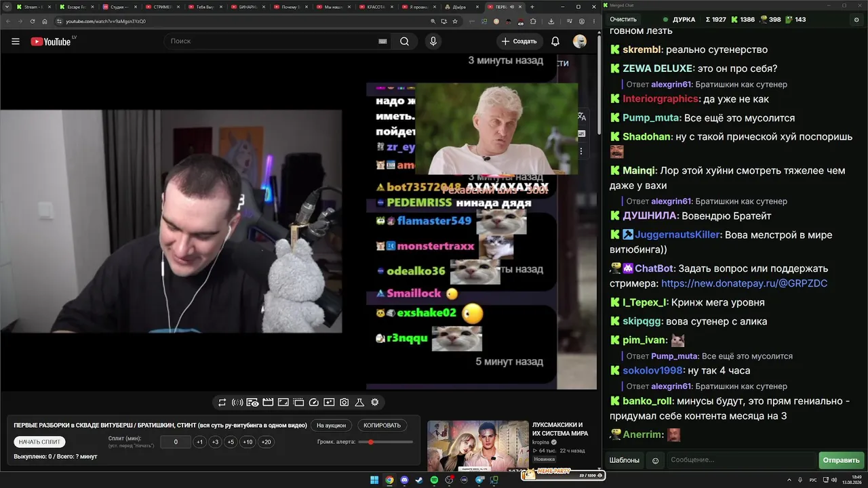Image resolution: width=868 pixels, height=488 pixels.
Task: Click username JuggernautsKiller in chat
Action: (x=677, y=235)
